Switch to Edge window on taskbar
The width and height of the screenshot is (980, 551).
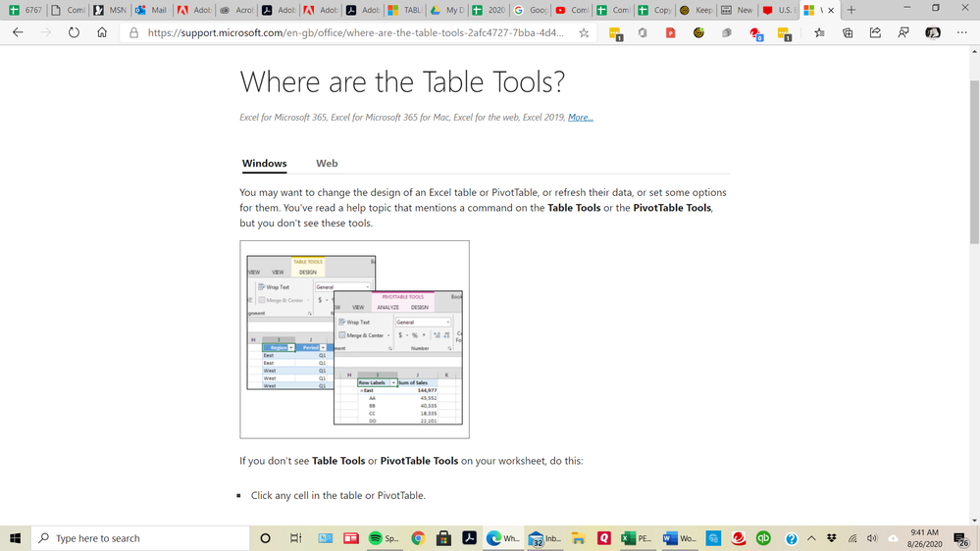click(x=502, y=538)
